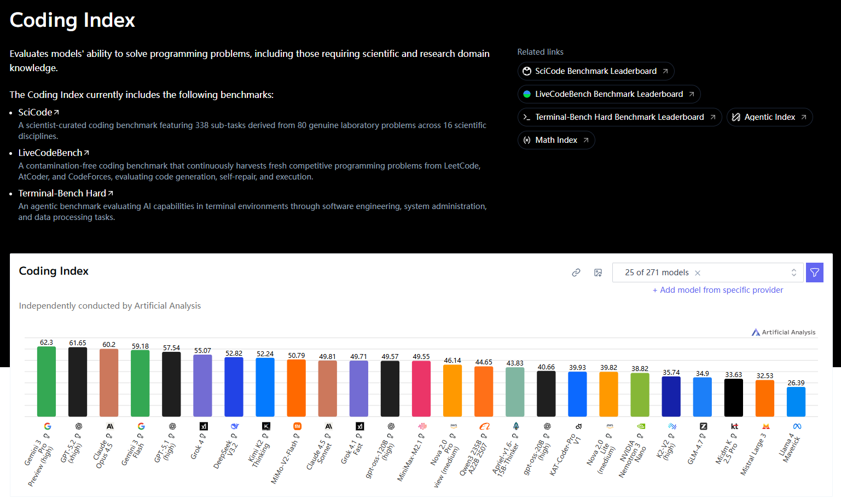Screen dimensions: 841x504
Task: Download the chart as an image
Action: click(x=598, y=273)
